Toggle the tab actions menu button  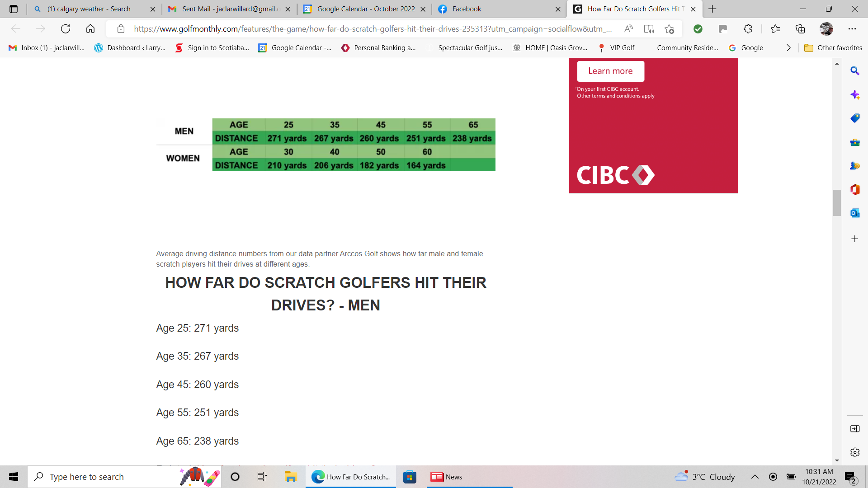(14, 9)
